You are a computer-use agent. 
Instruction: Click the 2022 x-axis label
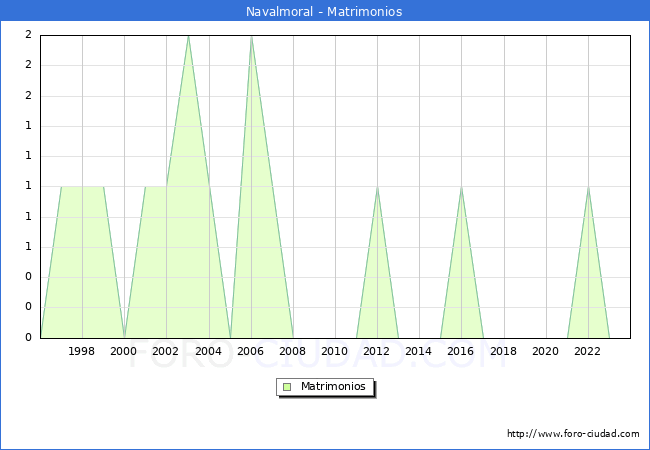[587, 351]
